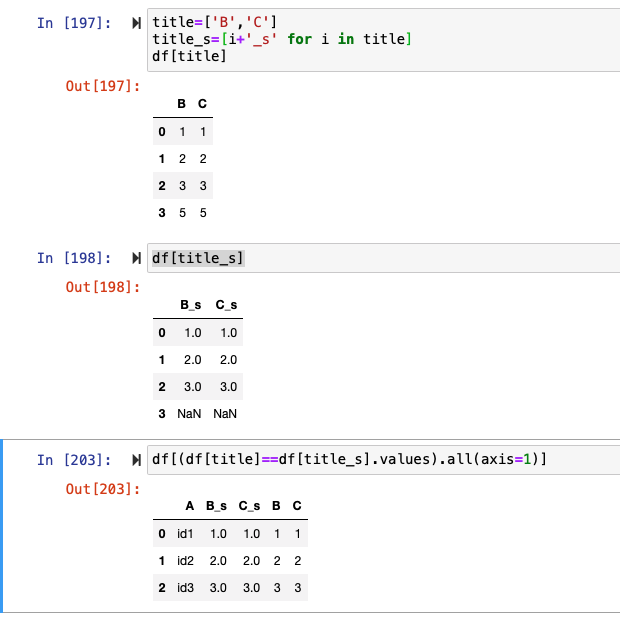Viewport: 620px width, 617px height.
Task: Click the id2 cell in Out[203] table
Action: pos(185,561)
